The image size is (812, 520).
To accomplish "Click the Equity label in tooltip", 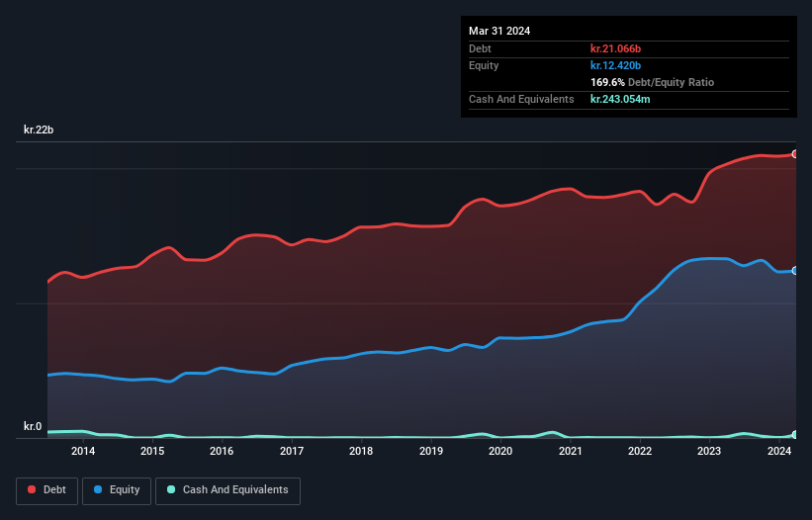I will click(x=484, y=65).
